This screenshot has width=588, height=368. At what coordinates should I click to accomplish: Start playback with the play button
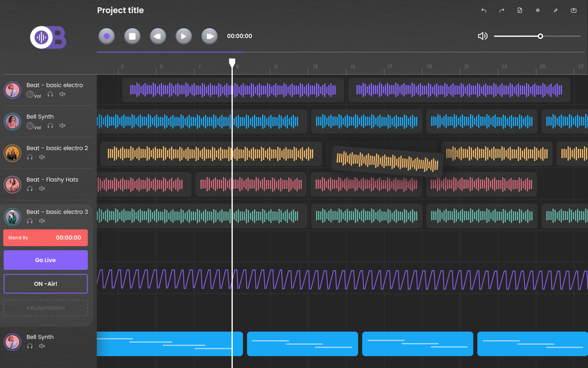coord(184,36)
